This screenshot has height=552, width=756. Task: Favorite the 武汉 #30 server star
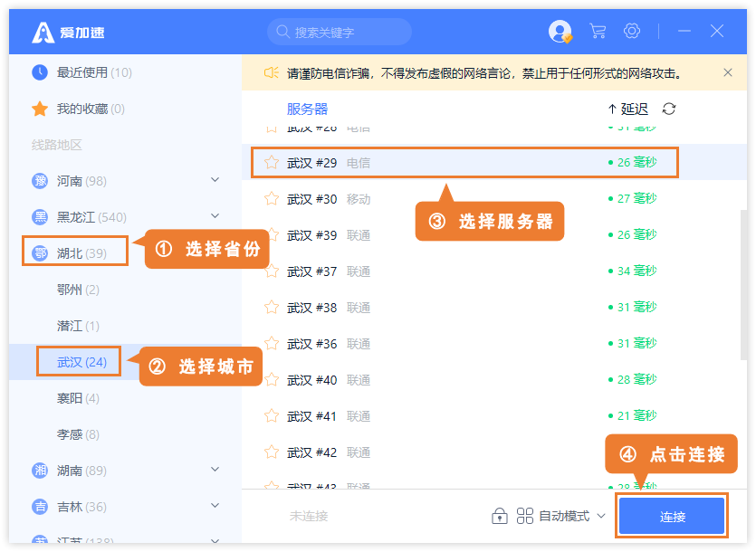[272, 198]
